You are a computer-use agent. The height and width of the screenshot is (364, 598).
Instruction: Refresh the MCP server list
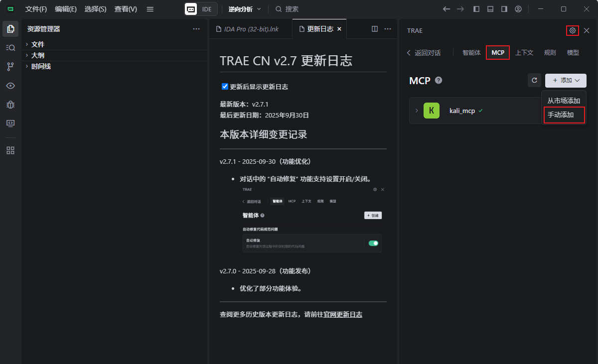pos(534,80)
